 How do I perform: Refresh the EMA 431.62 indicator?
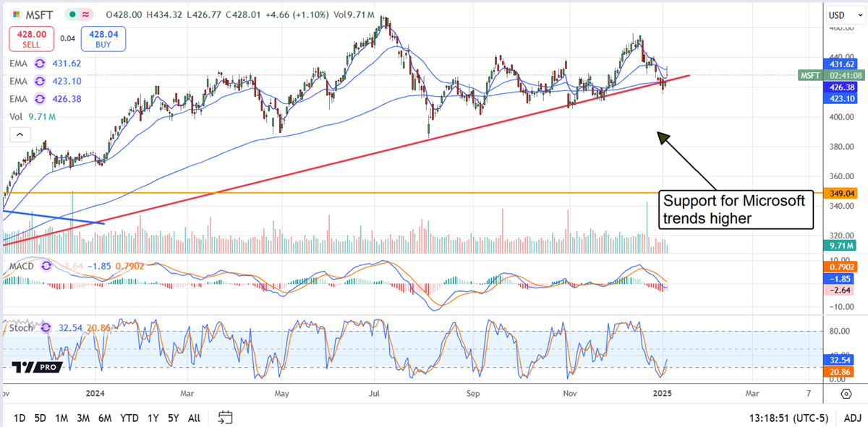tap(41, 64)
